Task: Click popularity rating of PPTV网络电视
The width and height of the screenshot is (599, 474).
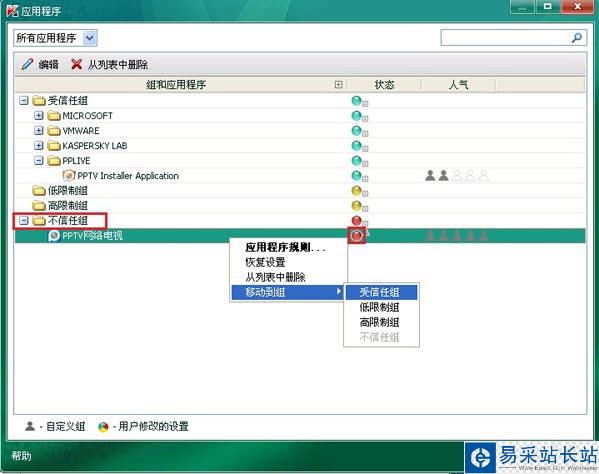Action: 457,236
